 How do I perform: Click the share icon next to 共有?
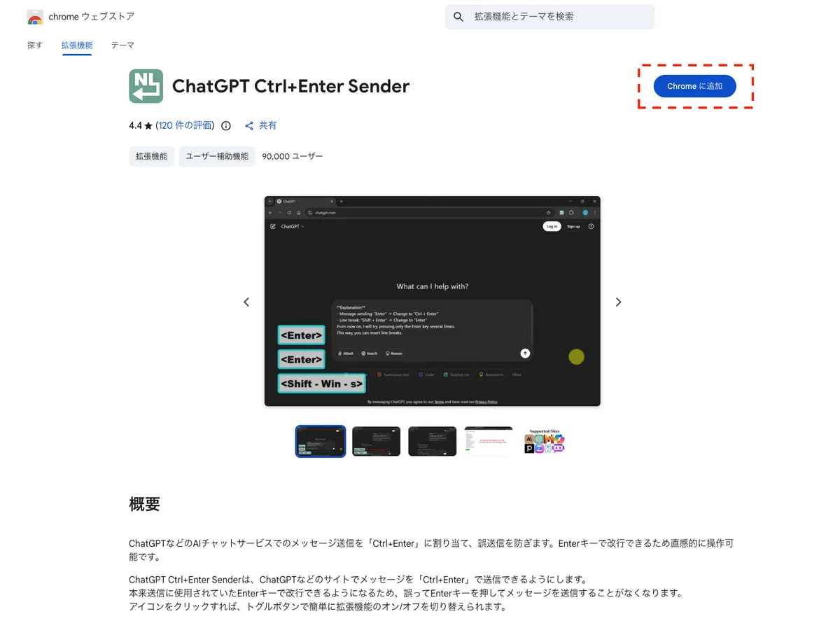click(x=248, y=126)
